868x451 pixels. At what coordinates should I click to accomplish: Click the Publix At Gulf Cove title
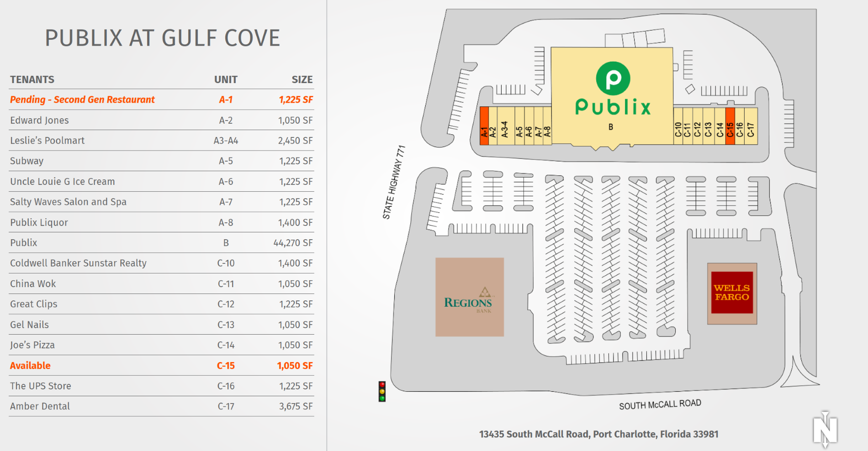[x=162, y=38]
